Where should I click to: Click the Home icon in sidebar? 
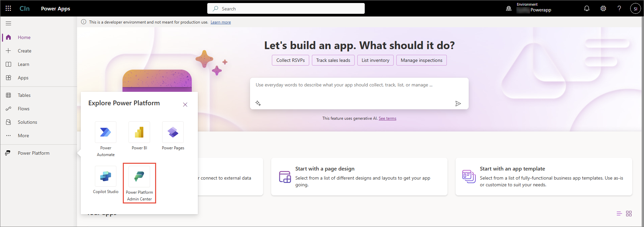[8, 37]
